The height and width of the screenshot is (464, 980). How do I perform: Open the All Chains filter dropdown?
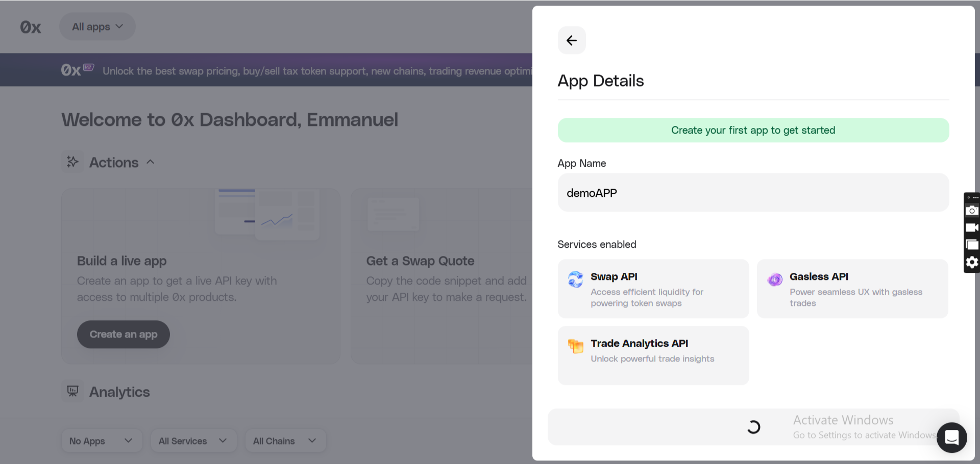click(x=285, y=441)
